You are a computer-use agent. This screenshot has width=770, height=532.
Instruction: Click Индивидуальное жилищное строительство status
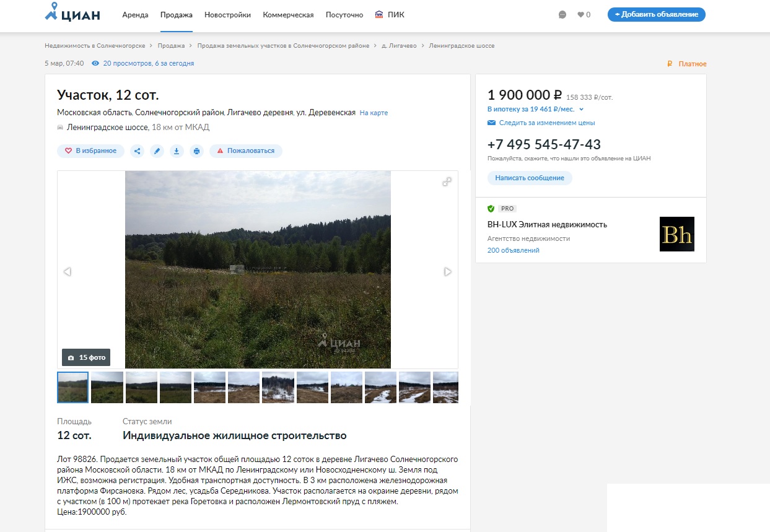pyautogui.click(x=234, y=435)
